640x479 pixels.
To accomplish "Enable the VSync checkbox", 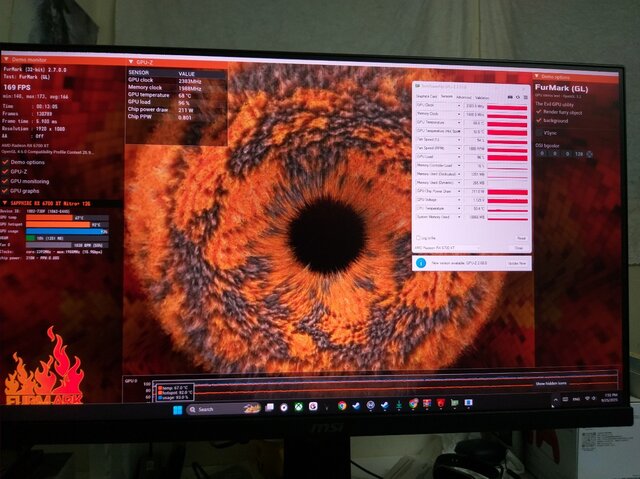I will point(539,133).
